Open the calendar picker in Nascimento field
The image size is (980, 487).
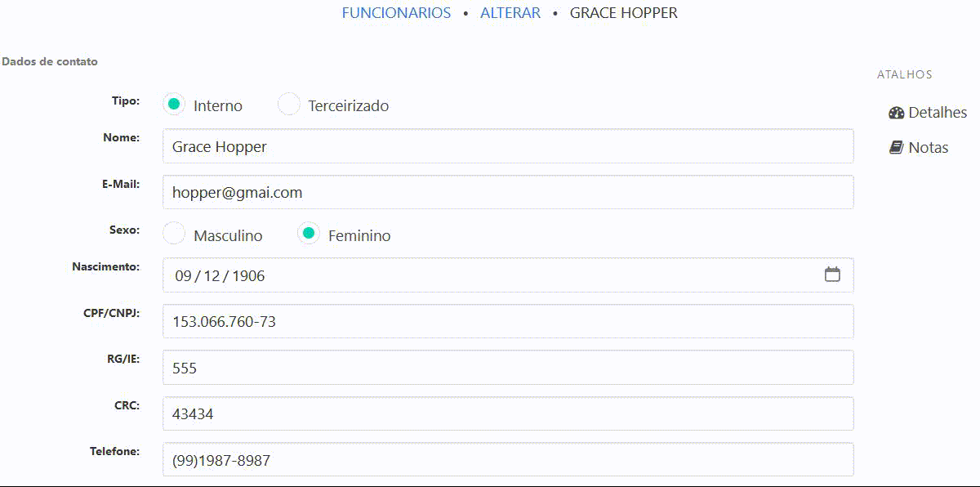[x=832, y=275]
